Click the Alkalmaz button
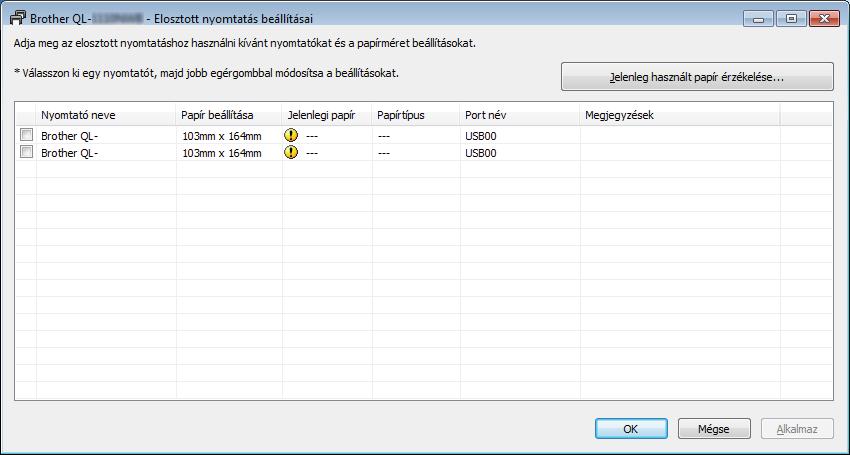 tap(797, 428)
